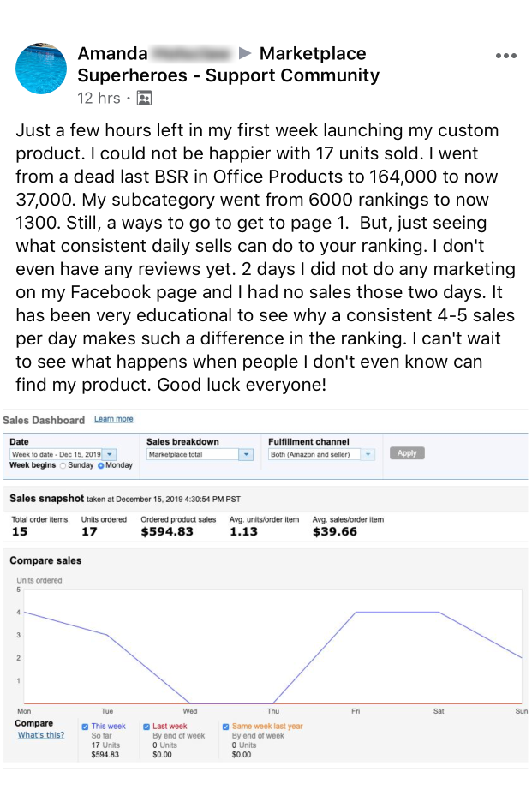Open Amanda's profile name link
This screenshot has width=532, height=802.
pos(112,54)
